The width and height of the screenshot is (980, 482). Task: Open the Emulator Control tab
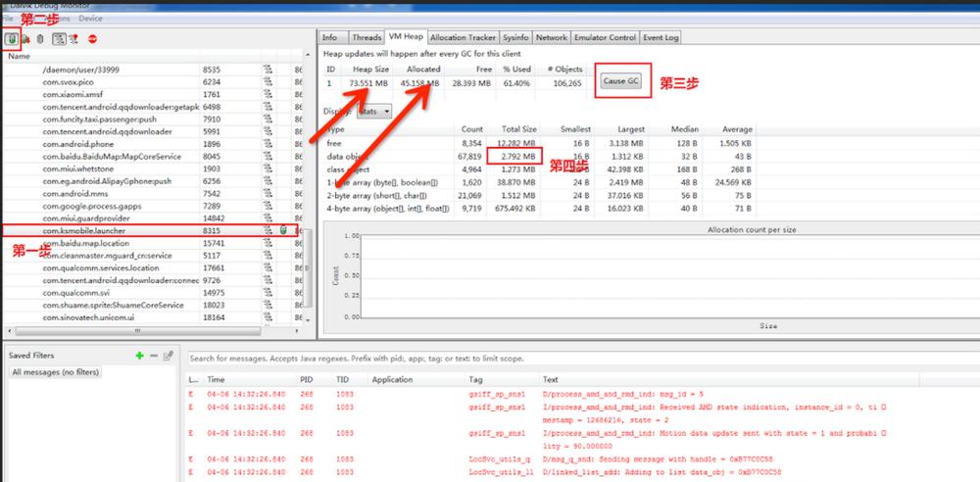[605, 37]
